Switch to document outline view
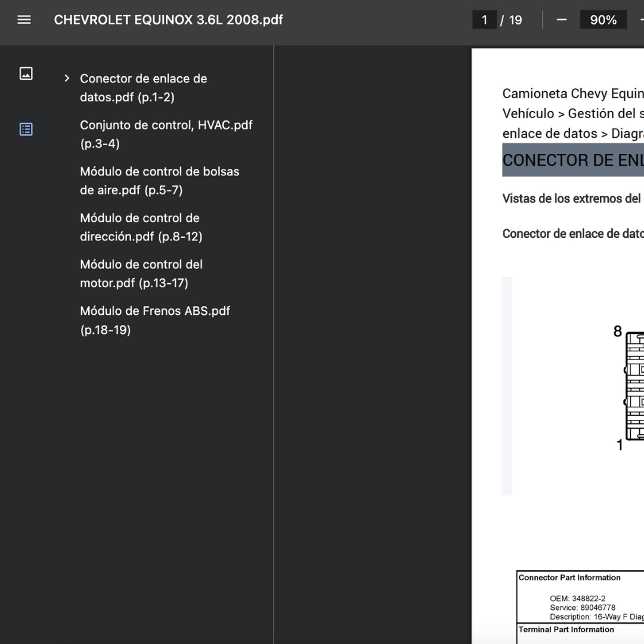Image resolution: width=644 pixels, height=644 pixels. [x=26, y=129]
